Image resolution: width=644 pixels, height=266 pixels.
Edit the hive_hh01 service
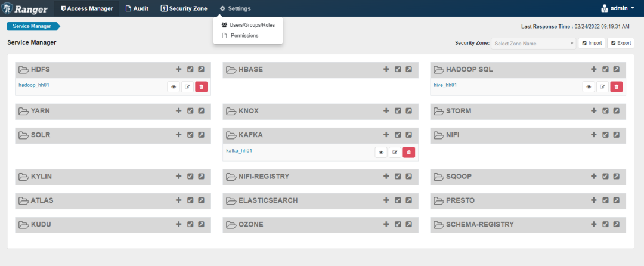(602, 86)
